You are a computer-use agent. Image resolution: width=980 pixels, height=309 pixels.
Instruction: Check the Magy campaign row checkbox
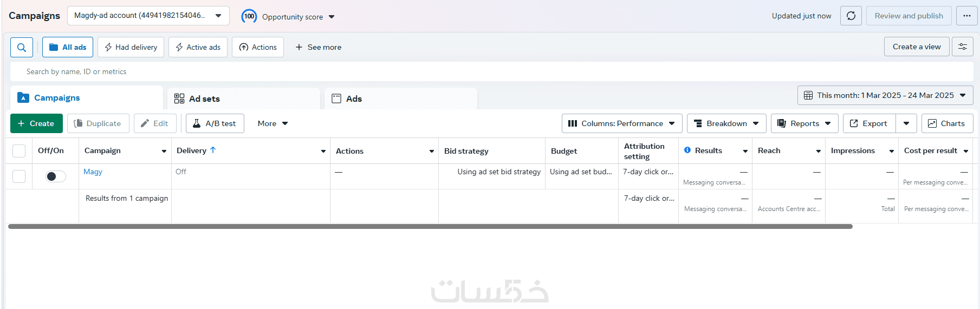point(19,176)
